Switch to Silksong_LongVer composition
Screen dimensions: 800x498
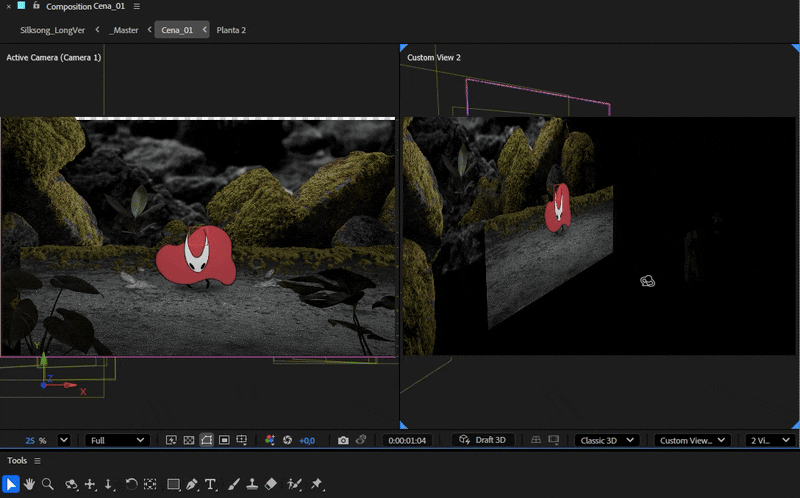tap(53, 30)
